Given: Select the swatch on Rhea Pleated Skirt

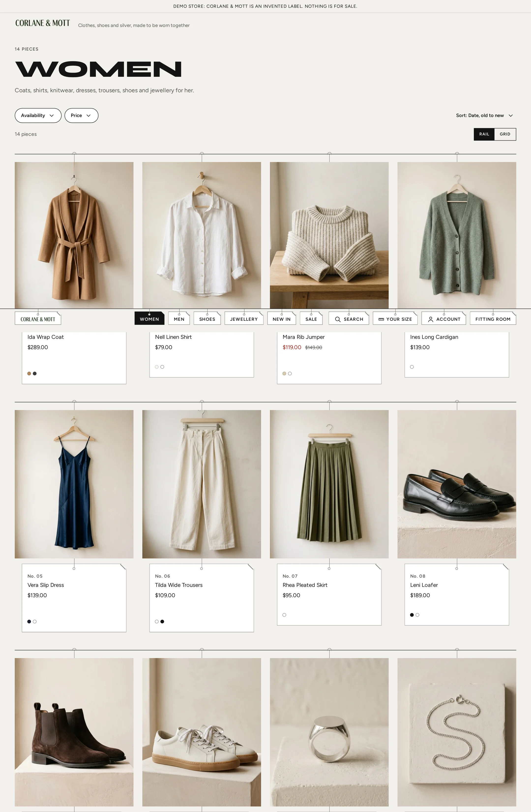Looking at the screenshot, I should (284, 615).
